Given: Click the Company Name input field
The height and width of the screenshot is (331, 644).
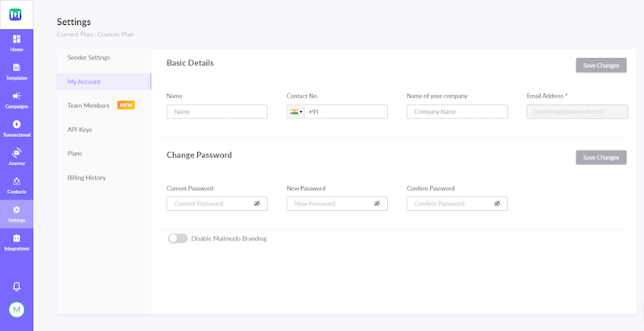Looking at the screenshot, I should point(456,112).
